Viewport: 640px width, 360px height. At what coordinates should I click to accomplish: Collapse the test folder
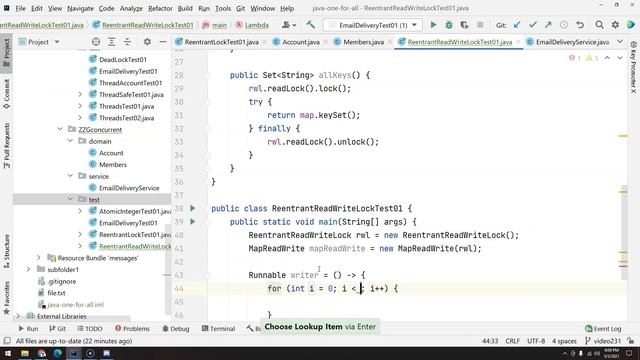(x=70, y=199)
